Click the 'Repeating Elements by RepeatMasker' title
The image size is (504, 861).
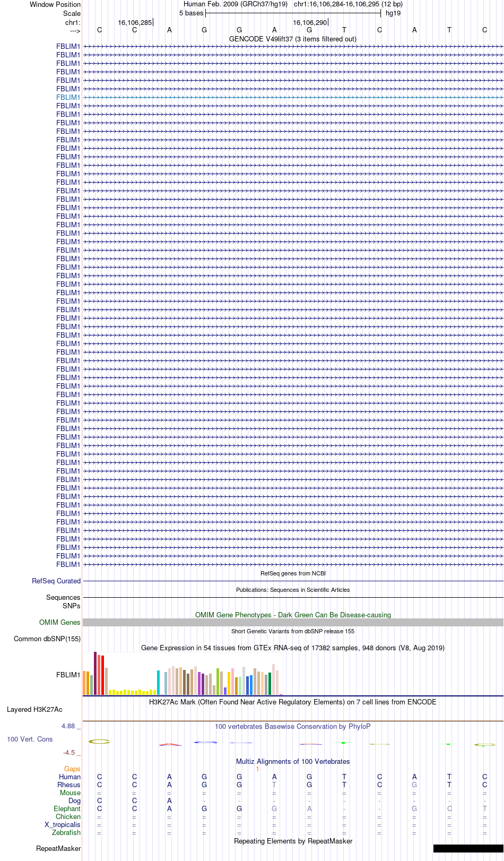(293, 841)
